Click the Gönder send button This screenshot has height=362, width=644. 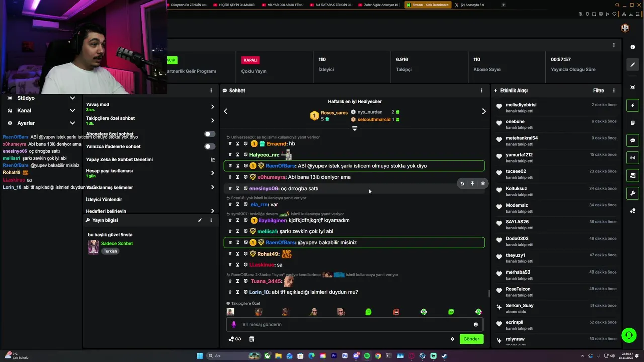[x=471, y=339]
